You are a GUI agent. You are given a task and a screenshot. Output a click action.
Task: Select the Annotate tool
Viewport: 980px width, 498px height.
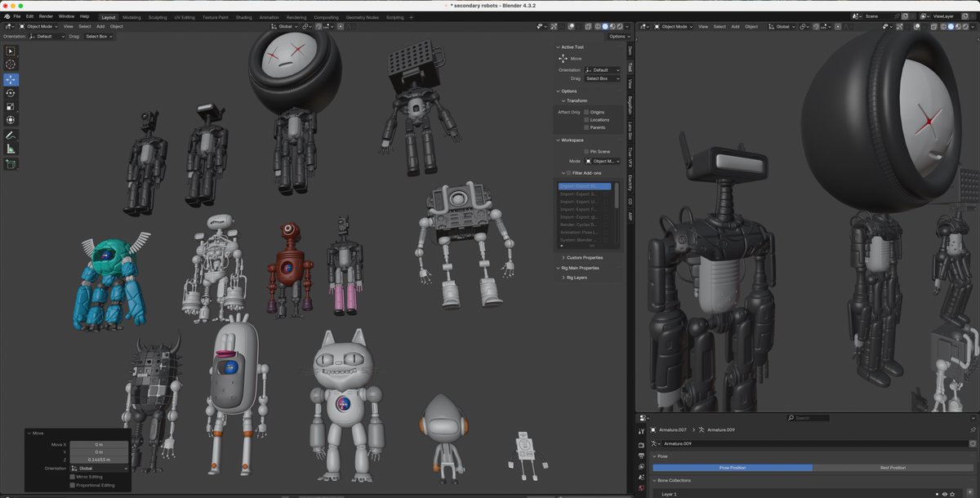point(11,136)
